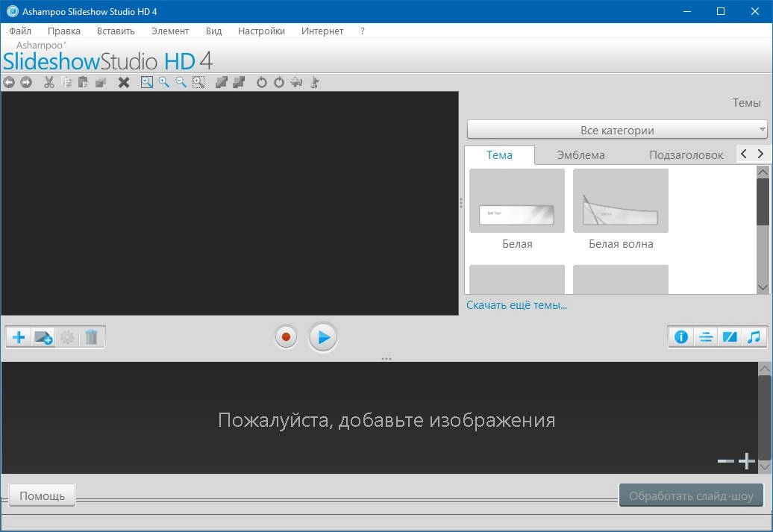Zoom in timeline with large plus button
This screenshot has width=773, height=532.
tap(747, 461)
